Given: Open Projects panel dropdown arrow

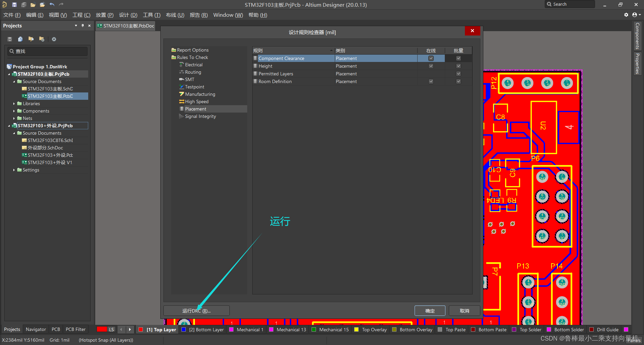Looking at the screenshot, I should pyautogui.click(x=76, y=25).
